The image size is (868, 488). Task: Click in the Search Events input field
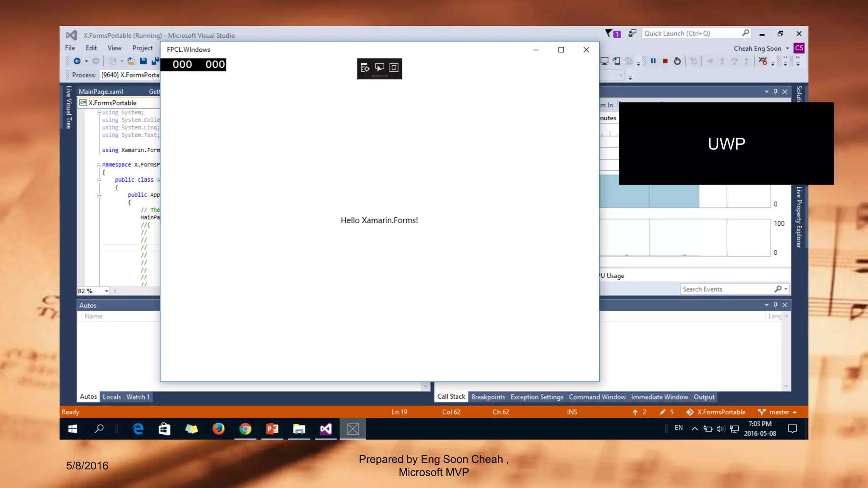pos(727,289)
